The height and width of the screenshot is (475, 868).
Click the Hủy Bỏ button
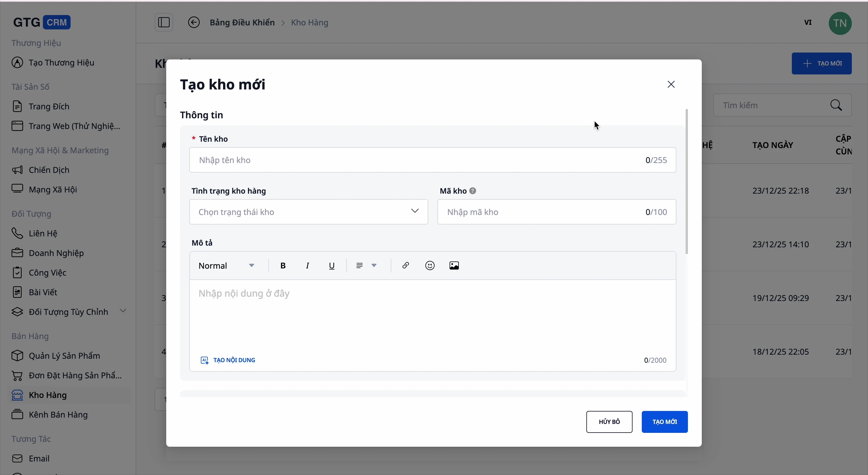609,422
